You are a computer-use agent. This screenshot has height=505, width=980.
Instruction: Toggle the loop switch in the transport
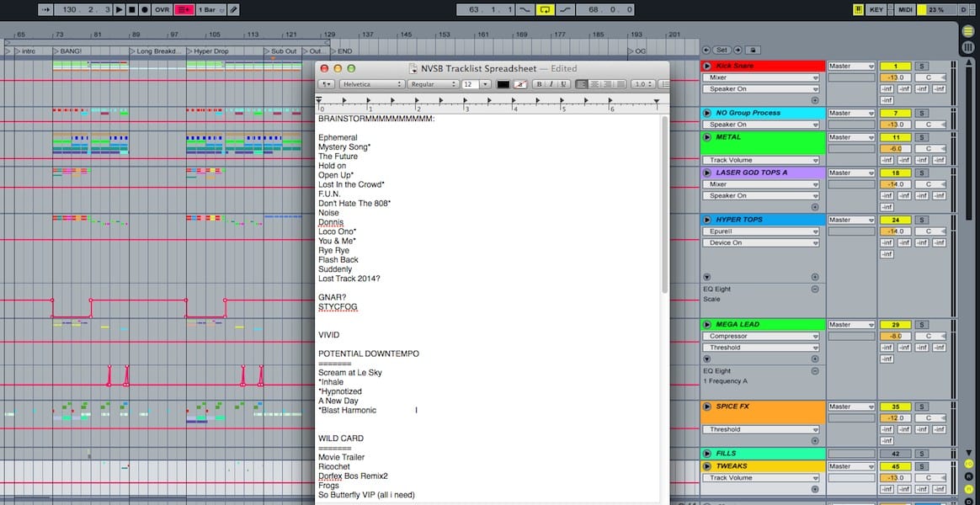click(545, 9)
